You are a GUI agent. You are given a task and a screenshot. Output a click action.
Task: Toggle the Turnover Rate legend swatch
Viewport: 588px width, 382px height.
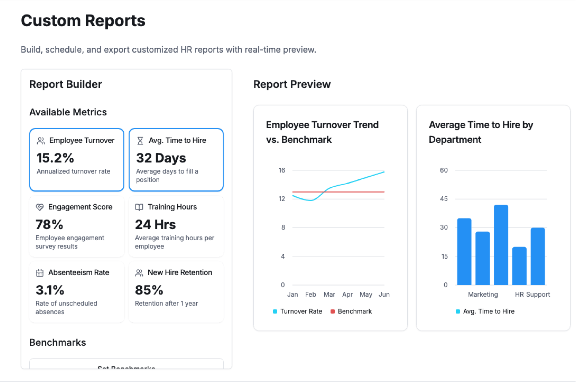tap(275, 312)
